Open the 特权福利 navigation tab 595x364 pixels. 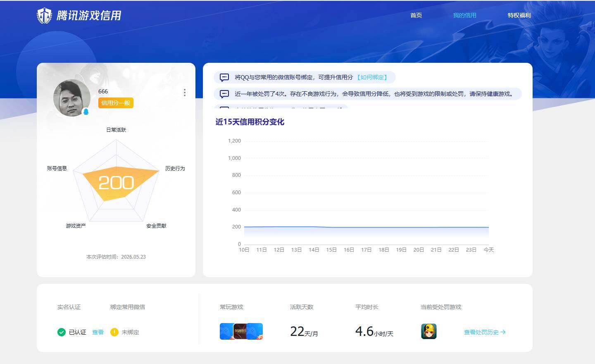(519, 15)
